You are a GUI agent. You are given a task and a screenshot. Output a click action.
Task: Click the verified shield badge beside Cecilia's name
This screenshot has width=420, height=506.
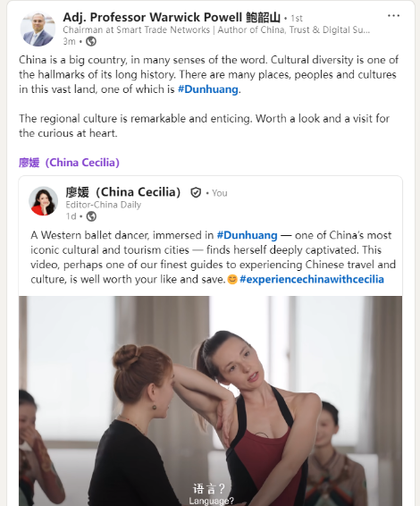(x=196, y=192)
